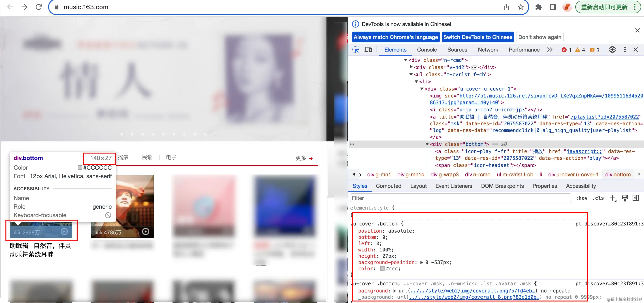Click the restart-to-update button
The height and width of the screenshot is (303, 644).
pos(608,7)
